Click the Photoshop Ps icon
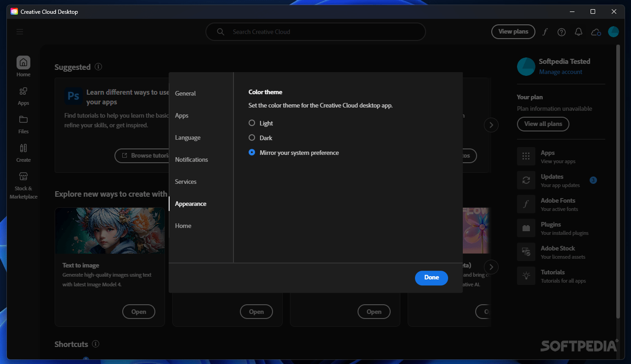Image resolution: width=631 pixels, height=364 pixels. tap(74, 96)
